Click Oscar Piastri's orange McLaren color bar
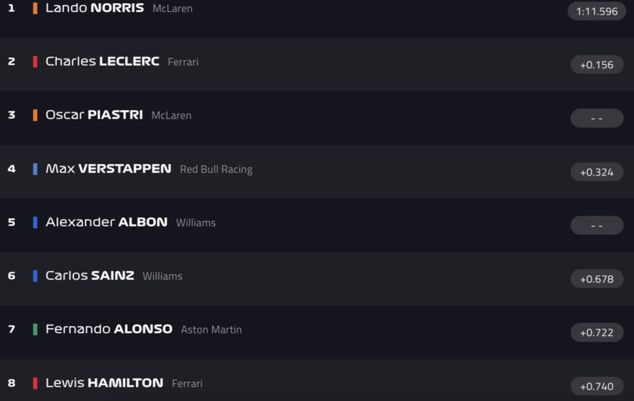The width and height of the screenshot is (634, 401). tap(35, 115)
